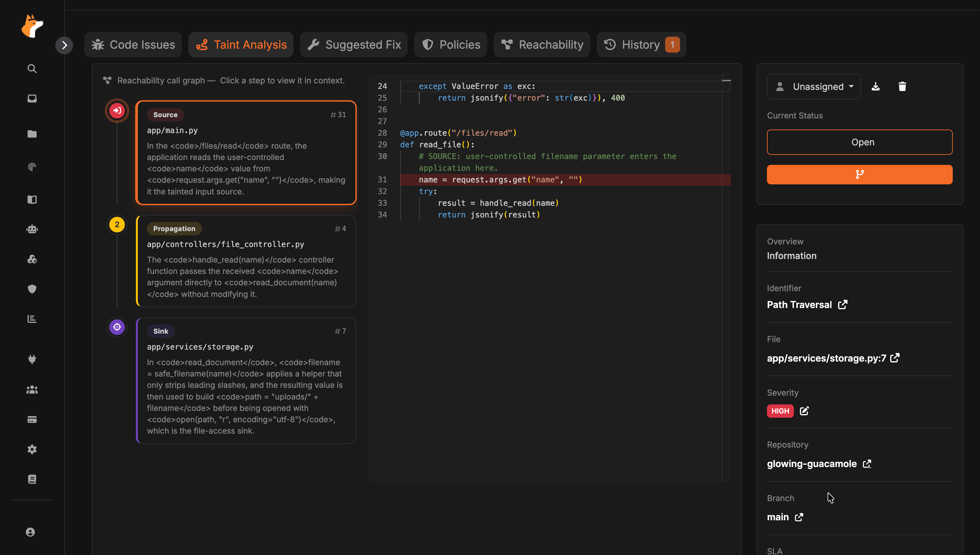980x555 pixels.
Task: Select the Sink step card for storage.py
Action: point(246,381)
